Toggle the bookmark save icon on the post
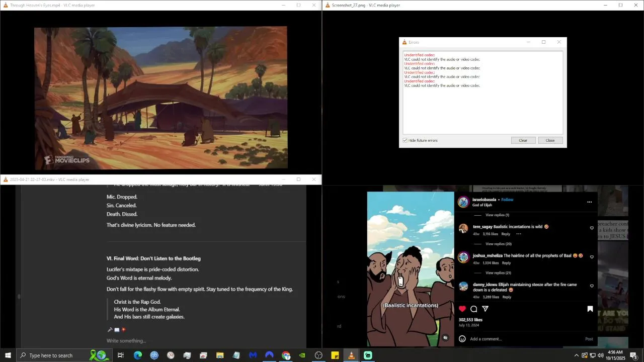 (x=590, y=309)
